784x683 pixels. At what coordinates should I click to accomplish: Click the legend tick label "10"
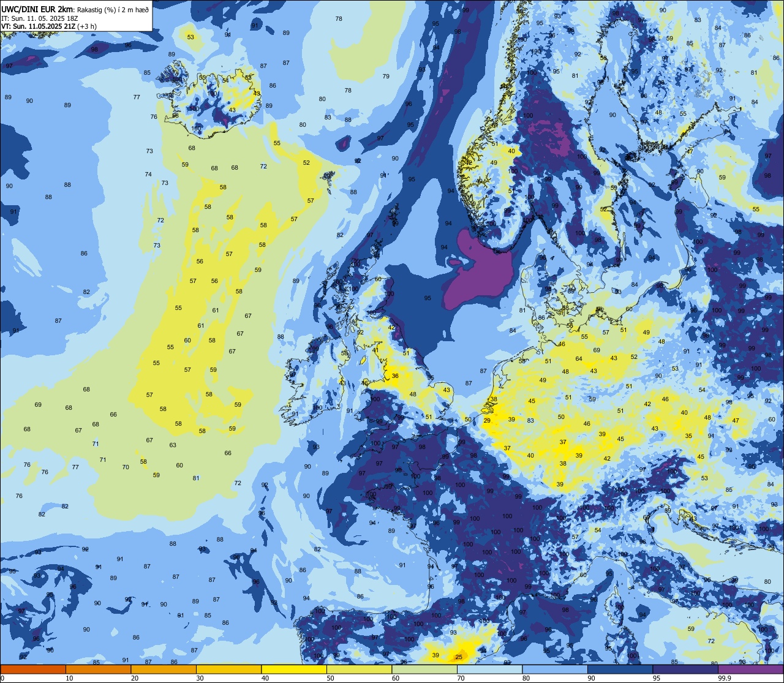tap(69, 678)
